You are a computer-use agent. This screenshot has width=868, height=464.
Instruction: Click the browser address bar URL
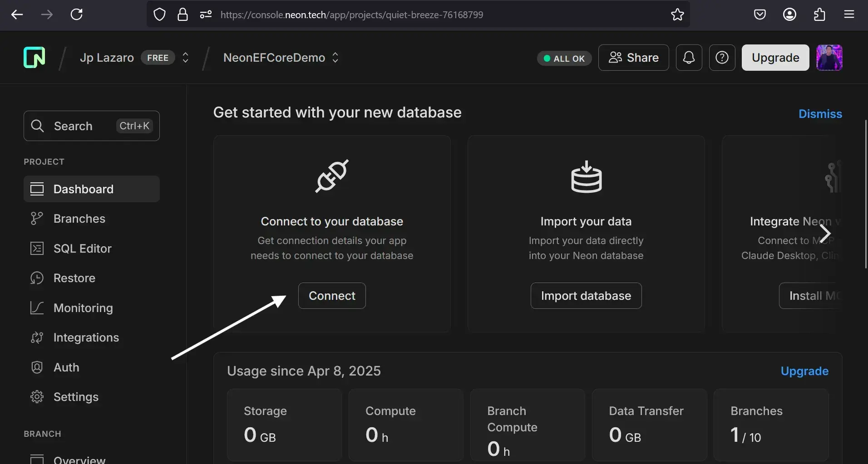pyautogui.click(x=352, y=15)
